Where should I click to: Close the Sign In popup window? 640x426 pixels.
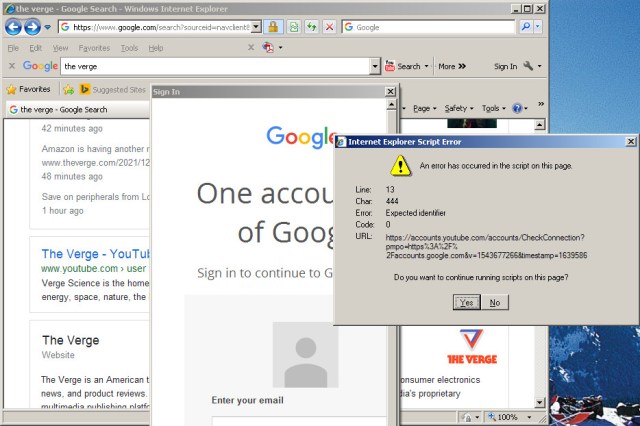point(390,91)
